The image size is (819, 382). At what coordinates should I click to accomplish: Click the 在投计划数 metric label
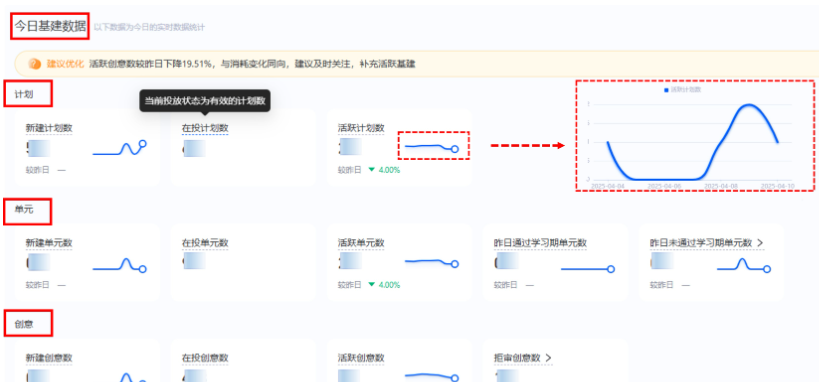205,128
